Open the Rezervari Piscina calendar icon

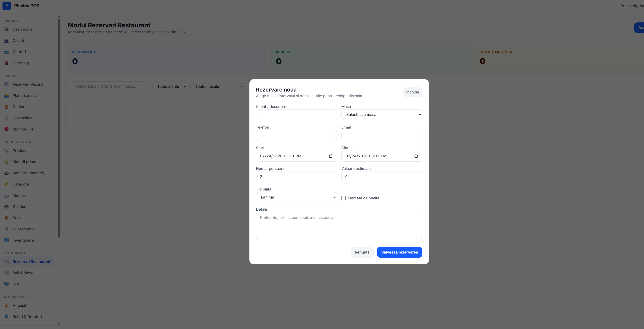point(6,84)
